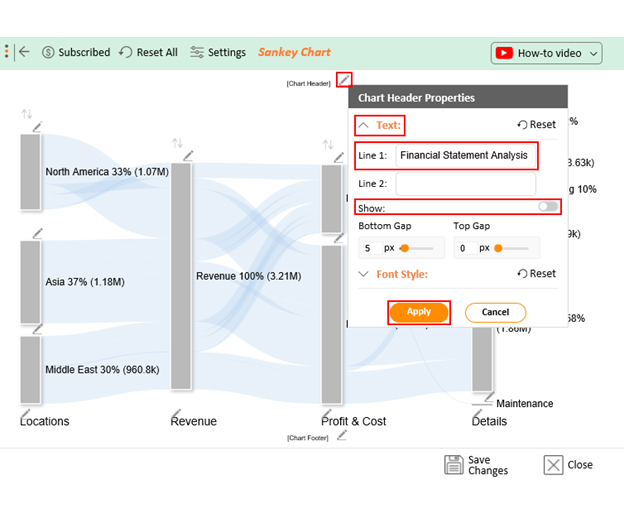Screen dimensions: 624x517
Task: Edit the Middle East node pencil
Action: pyautogui.click(x=37, y=329)
